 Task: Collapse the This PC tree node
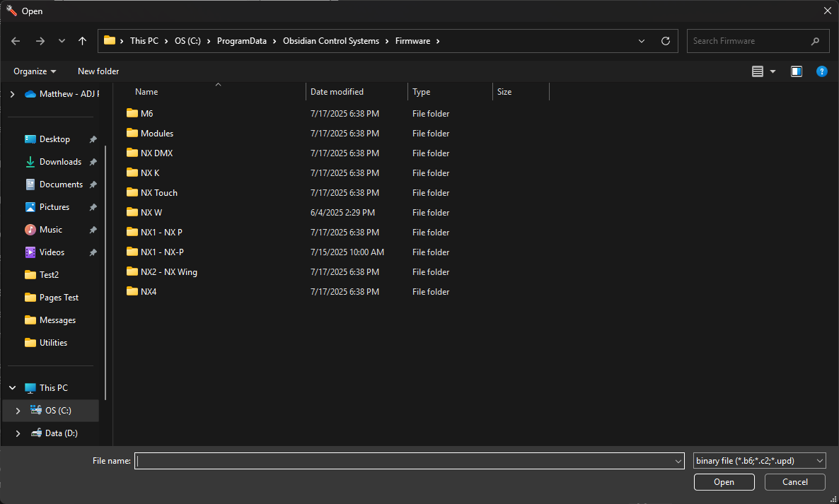point(13,388)
